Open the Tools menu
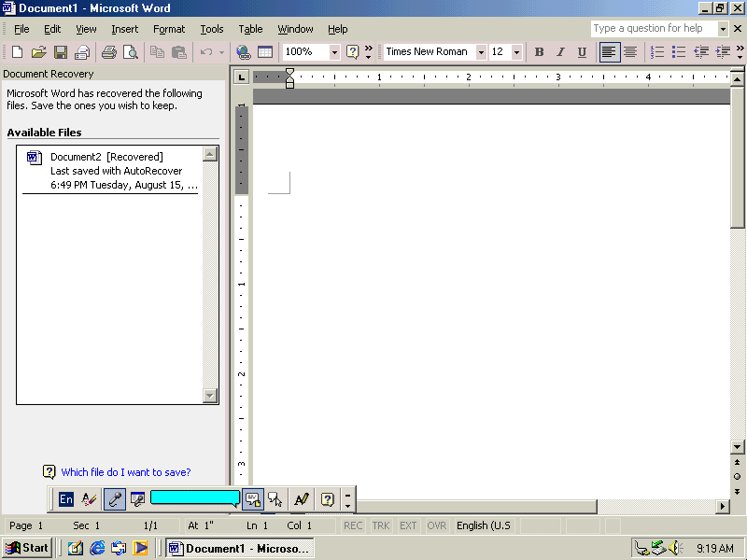Viewport: 747px width, 560px height. pyautogui.click(x=212, y=29)
